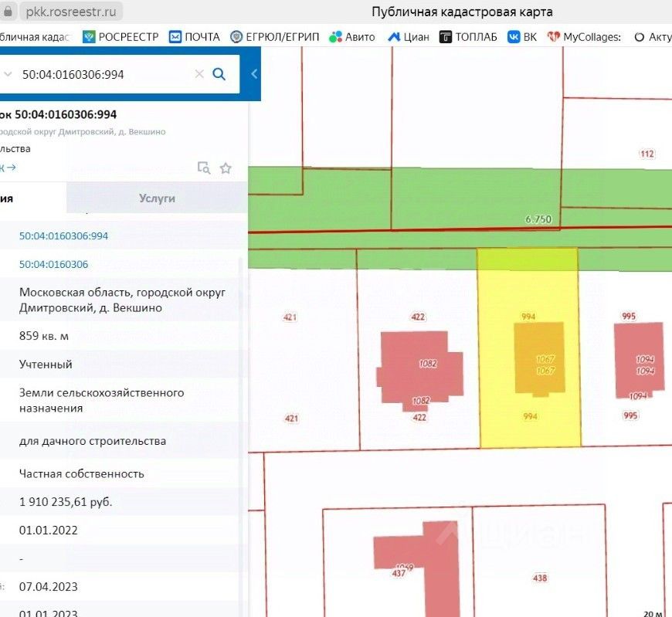
Task: Click the 50:04:0160306 quarter link
Action: point(53,264)
